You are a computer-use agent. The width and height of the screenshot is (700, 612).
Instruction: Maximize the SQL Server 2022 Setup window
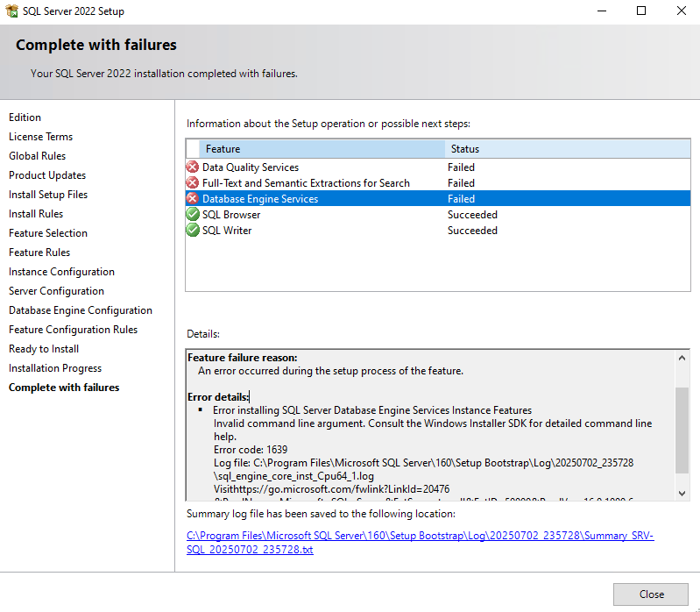coord(641,11)
